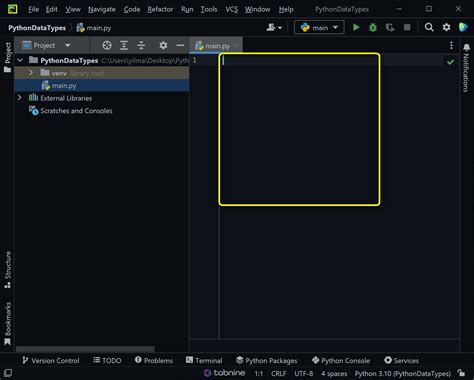Open the View menu
Screen dimensions: 474x380
point(73,9)
